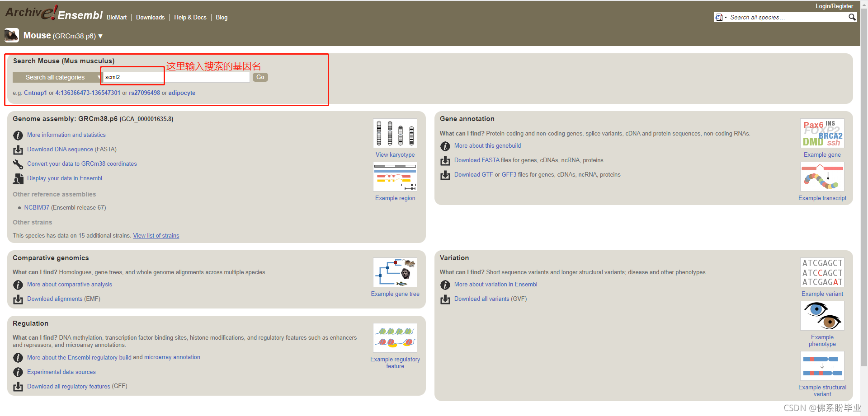
Task: Open More about variation in Ensembl link
Action: (x=496, y=284)
